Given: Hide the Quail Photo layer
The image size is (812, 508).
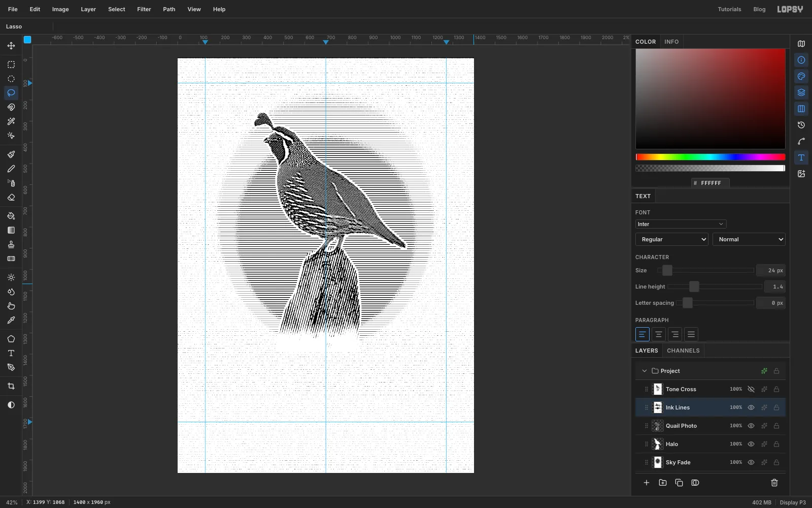Looking at the screenshot, I should 751,426.
